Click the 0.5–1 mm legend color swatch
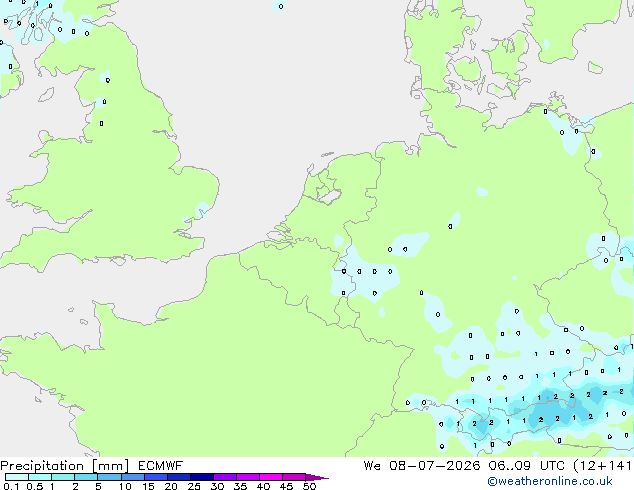 coord(40,477)
